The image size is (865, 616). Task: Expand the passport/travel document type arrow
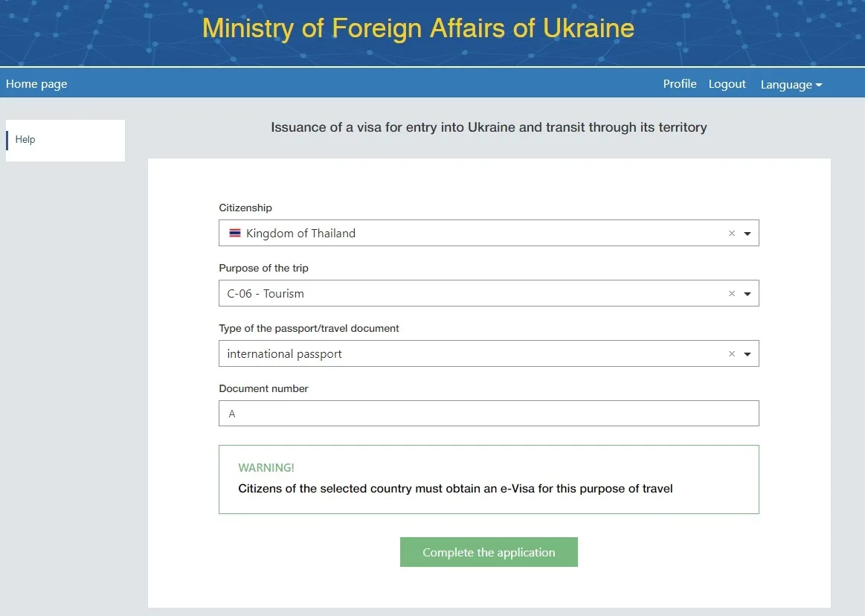[747, 354]
